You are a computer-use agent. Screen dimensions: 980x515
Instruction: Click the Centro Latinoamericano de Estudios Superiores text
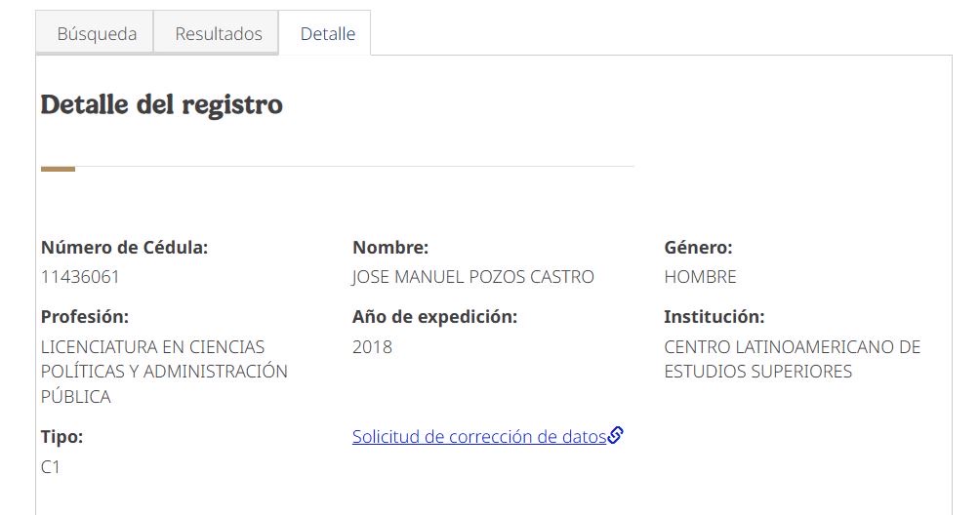pos(792,359)
